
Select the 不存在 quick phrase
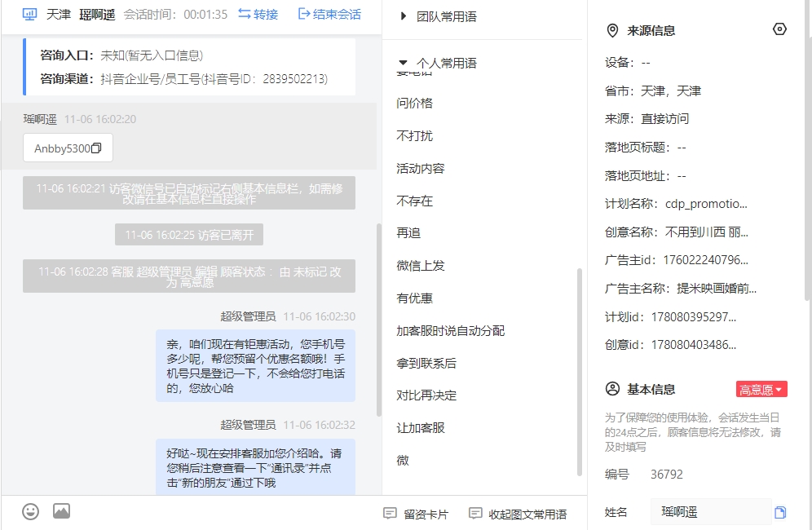pos(414,201)
